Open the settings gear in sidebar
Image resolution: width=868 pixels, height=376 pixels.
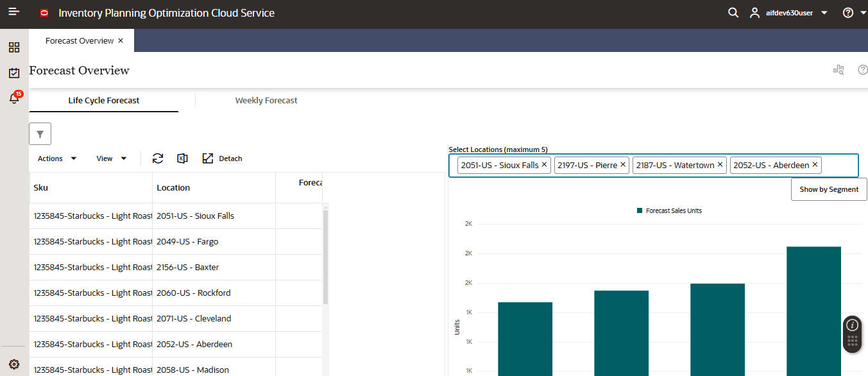[14, 364]
